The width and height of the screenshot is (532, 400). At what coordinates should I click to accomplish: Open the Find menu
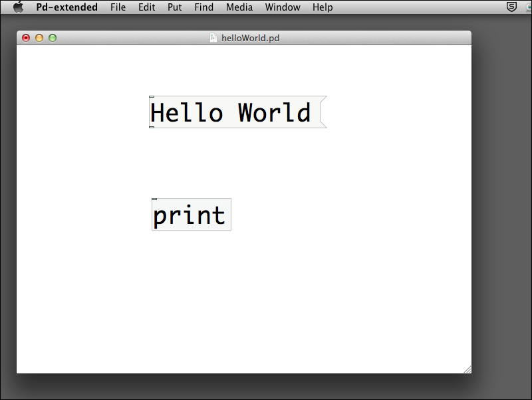[204, 7]
